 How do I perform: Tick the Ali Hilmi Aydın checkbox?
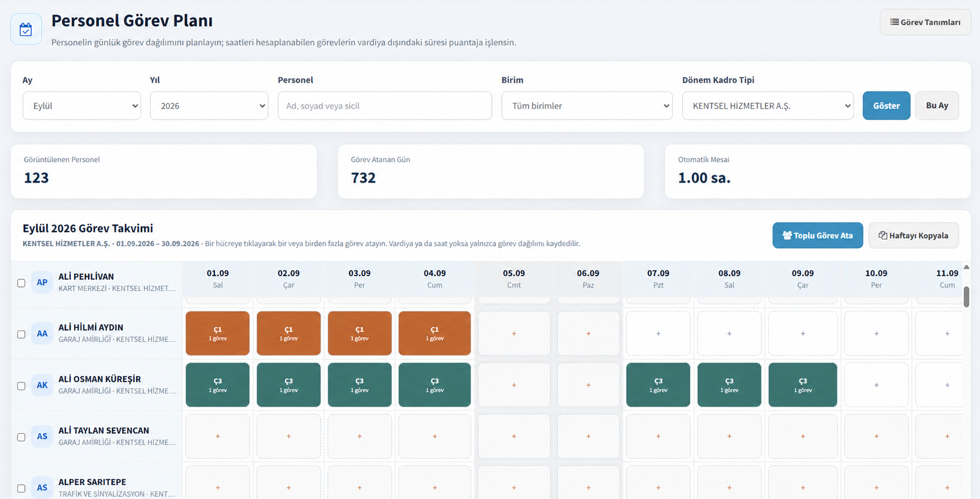[21, 335]
